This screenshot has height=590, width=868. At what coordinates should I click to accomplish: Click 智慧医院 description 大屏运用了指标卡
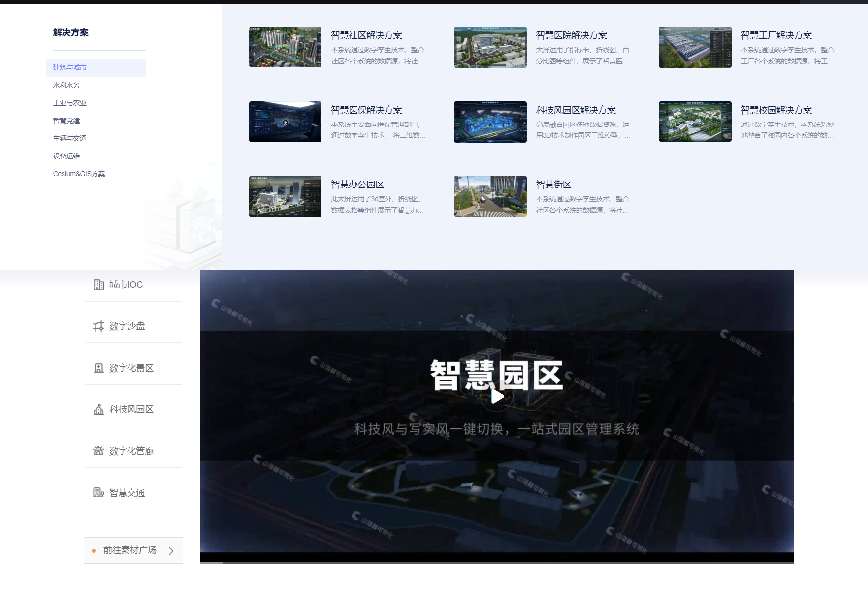[x=582, y=56]
